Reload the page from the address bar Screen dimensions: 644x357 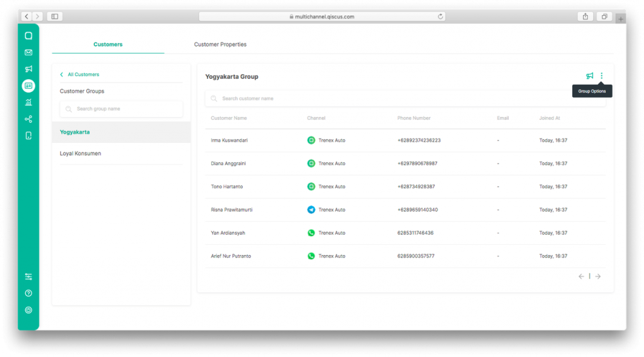click(440, 16)
